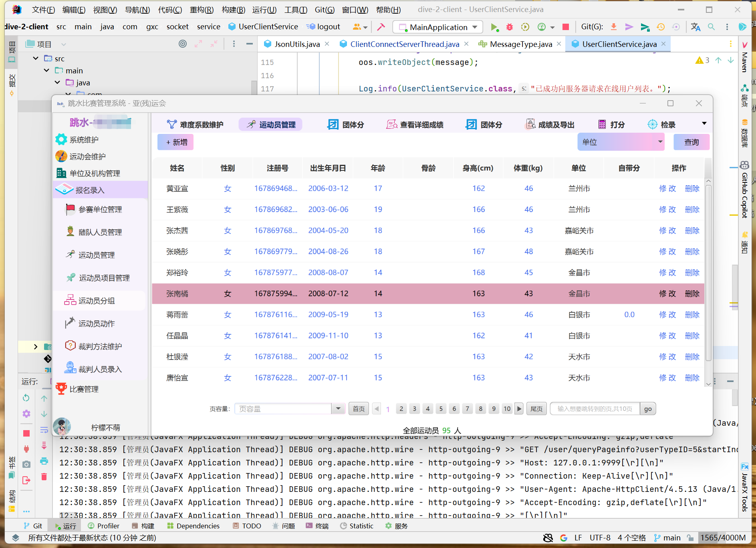756x548 pixels.
Task: Open the 重构(R) menu
Action: (202, 10)
